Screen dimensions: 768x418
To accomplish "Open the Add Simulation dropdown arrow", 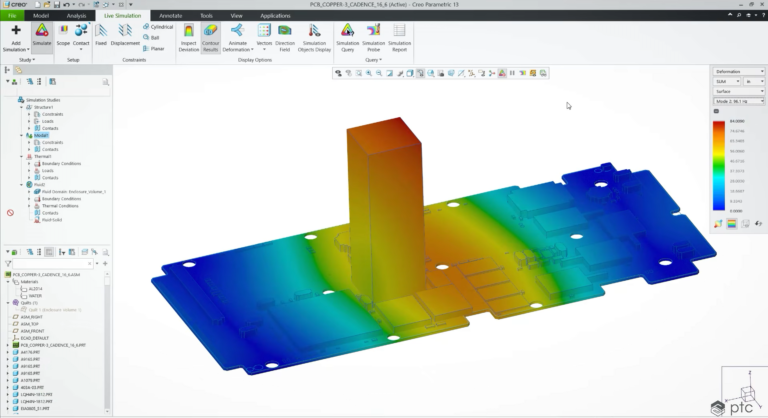I will coord(28,50).
